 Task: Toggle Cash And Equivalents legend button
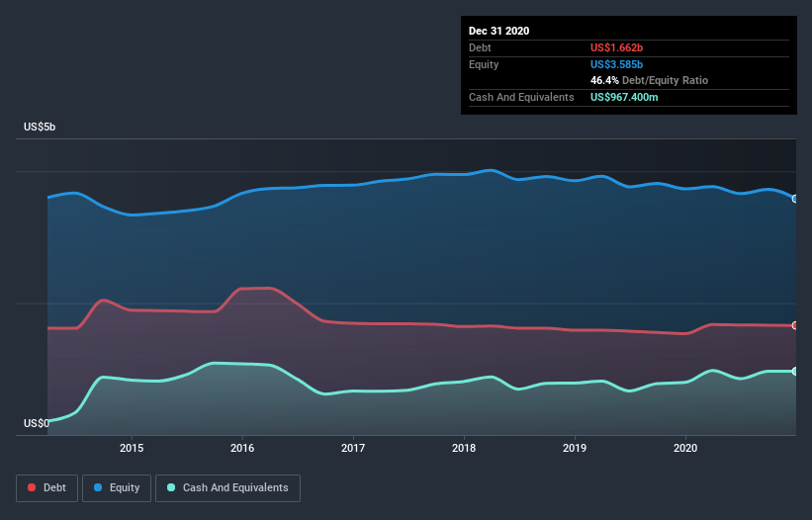227,488
